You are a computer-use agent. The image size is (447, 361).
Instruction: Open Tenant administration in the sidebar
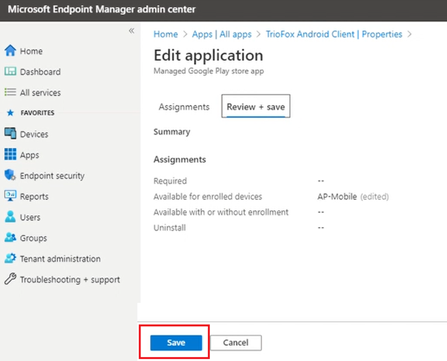[x=60, y=259]
